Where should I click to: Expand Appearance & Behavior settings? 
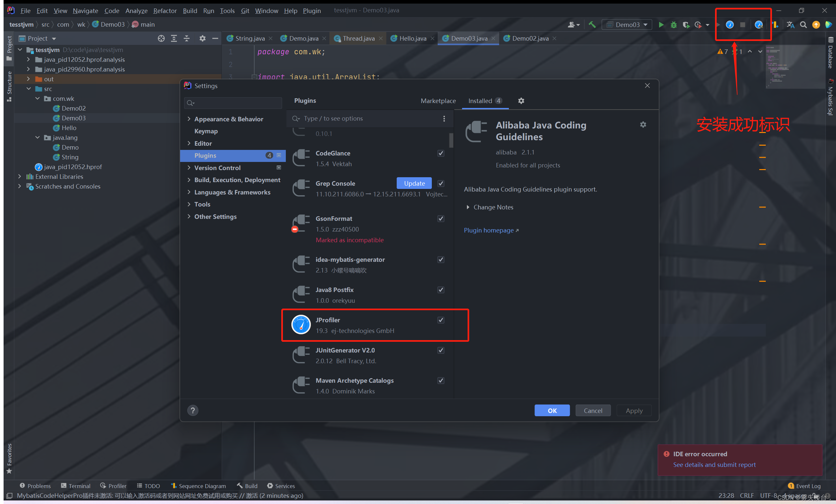[189, 119]
